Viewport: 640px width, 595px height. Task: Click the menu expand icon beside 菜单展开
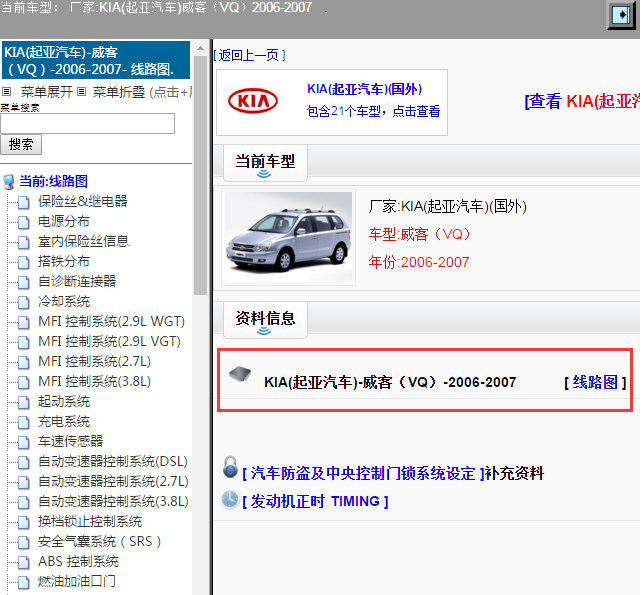(x=7, y=91)
